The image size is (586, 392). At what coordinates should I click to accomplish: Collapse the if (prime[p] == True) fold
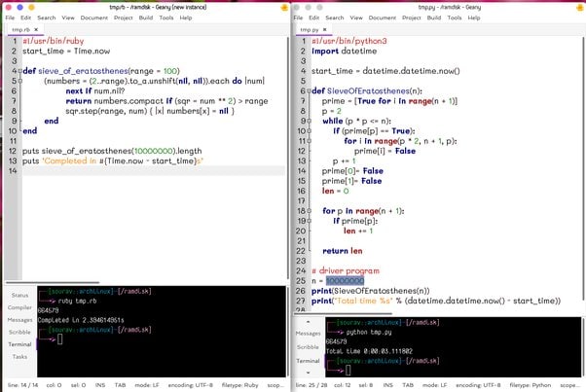pyautogui.click(x=309, y=131)
